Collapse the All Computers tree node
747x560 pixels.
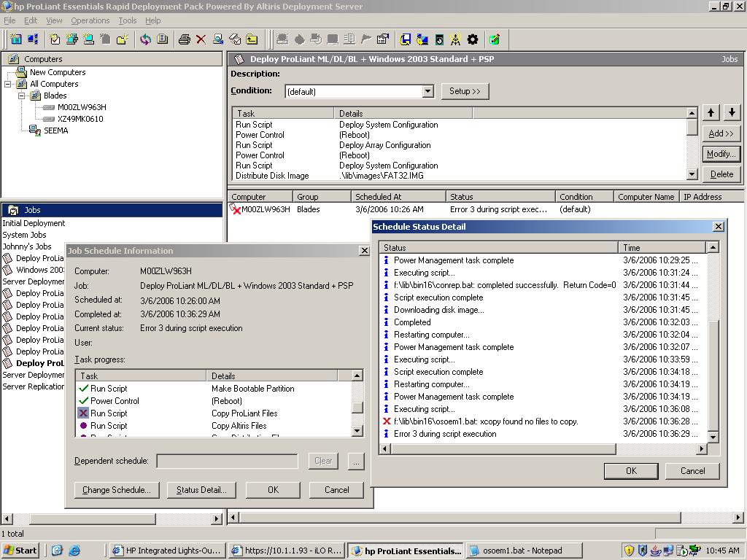[7, 85]
